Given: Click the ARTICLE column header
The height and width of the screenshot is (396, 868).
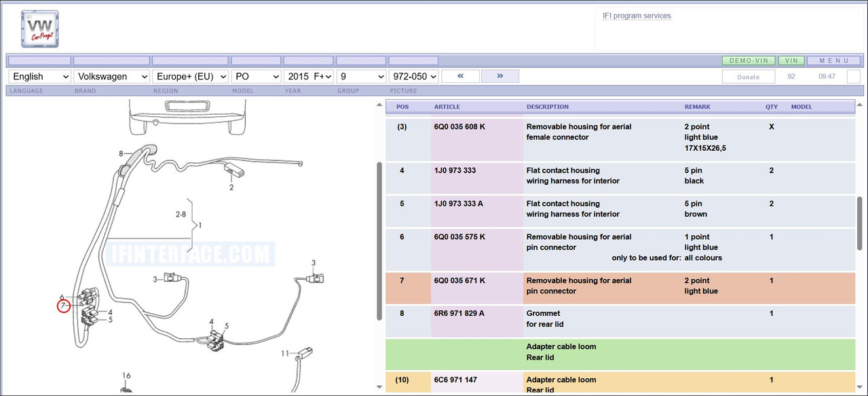Looking at the screenshot, I should coord(447,107).
